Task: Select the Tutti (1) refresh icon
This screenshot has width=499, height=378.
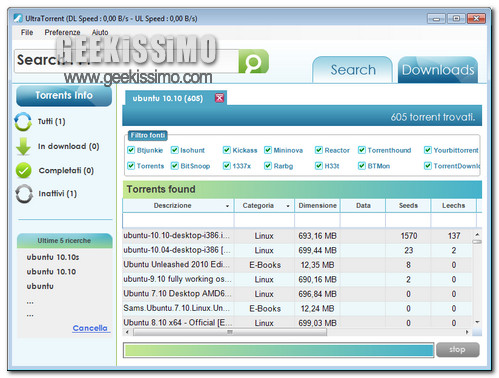Action: [x=23, y=122]
